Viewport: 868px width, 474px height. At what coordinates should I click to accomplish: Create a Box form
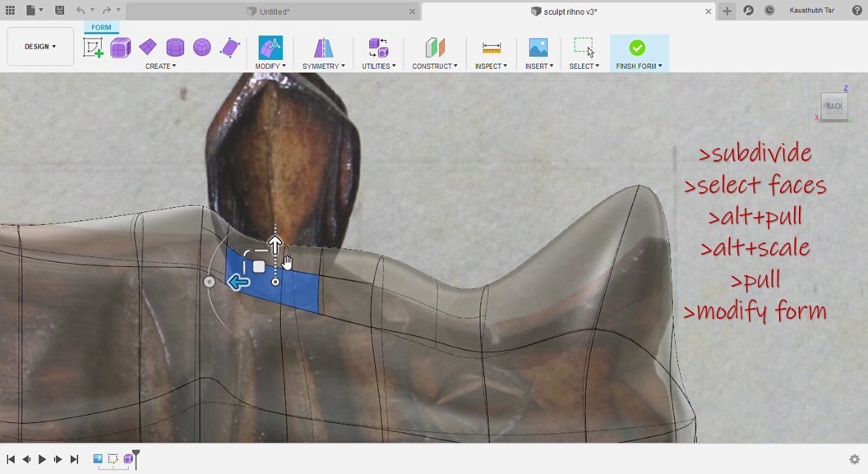click(x=121, y=48)
